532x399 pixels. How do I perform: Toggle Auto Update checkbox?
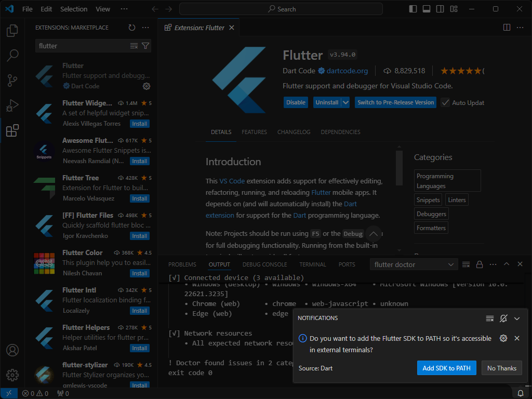click(x=445, y=102)
